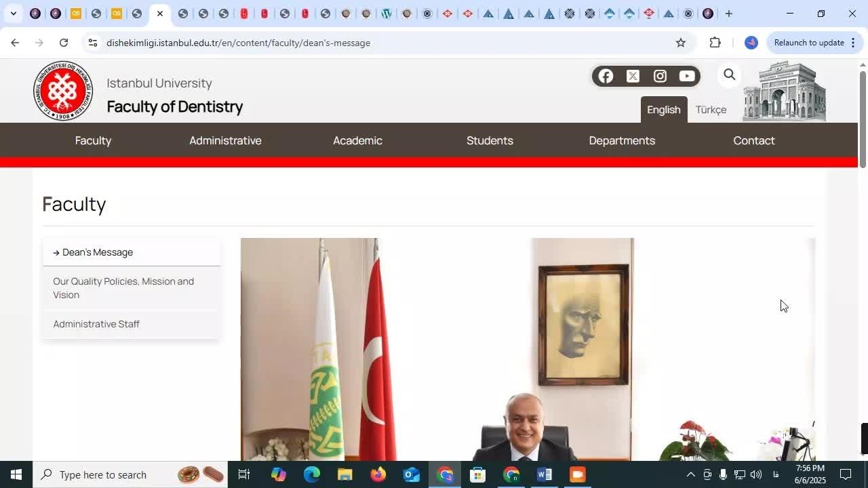Open the Students menu item
868x488 pixels.
490,140
